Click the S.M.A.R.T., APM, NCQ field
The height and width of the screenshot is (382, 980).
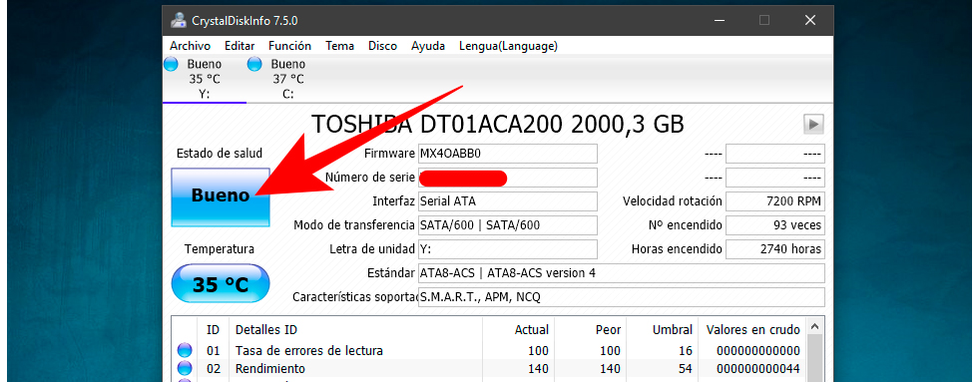(x=622, y=297)
